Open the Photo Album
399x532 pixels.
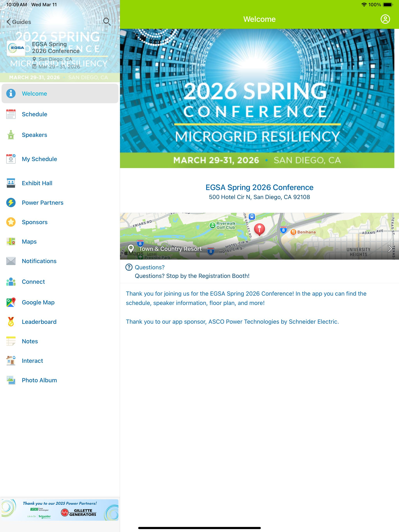pos(60,380)
